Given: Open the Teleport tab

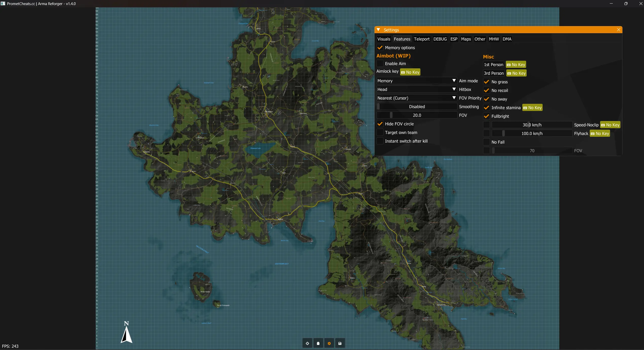Looking at the screenshot, I should coord(422,39).
